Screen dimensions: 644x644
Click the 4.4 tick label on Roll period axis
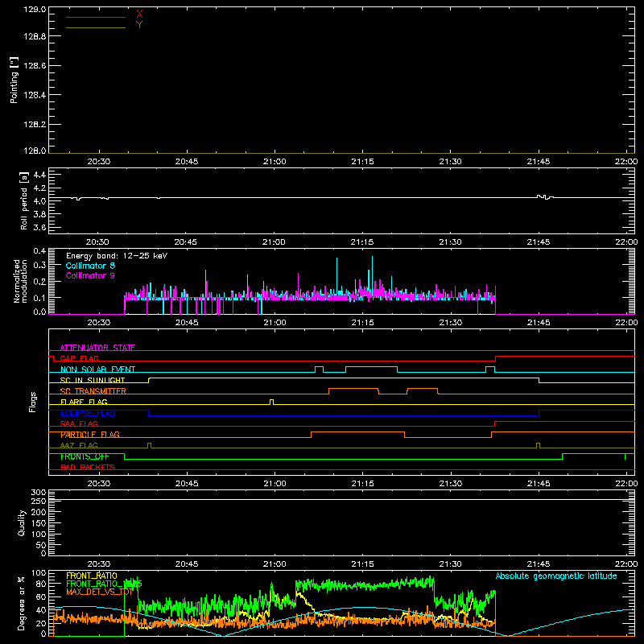(39, 175)
